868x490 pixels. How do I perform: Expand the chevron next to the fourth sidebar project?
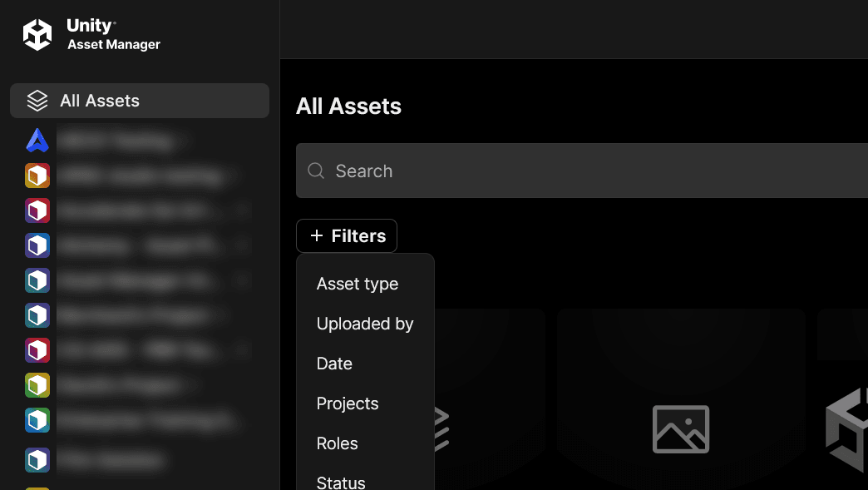click(241, 245)
